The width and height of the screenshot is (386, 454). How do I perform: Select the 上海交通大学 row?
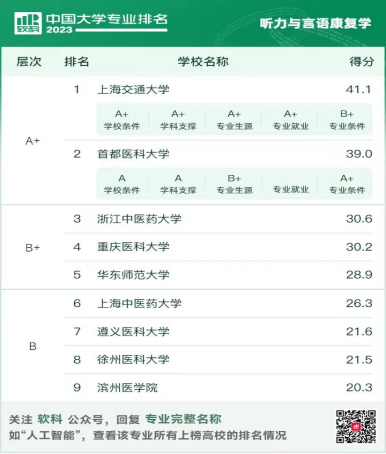click(218, 89)
